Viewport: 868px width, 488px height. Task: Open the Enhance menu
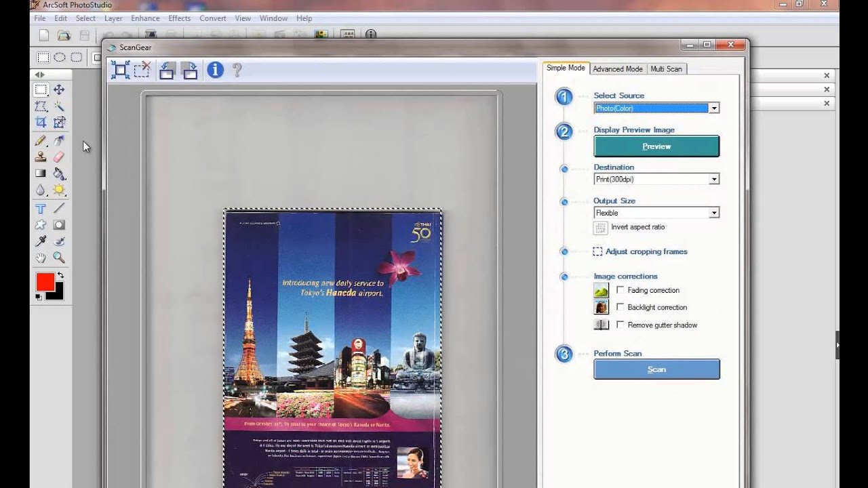coord(145,18)
